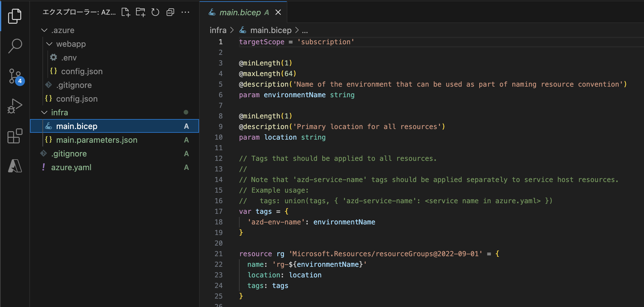This screenshot has height=307, width=644.
Task: Click the explorer title header
Action: click(79, 12)
